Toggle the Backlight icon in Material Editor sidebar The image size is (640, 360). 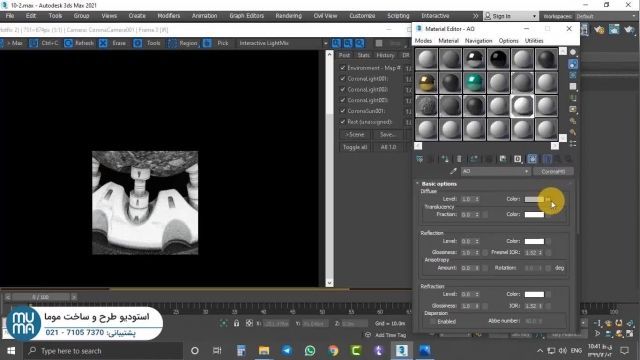[x=573, y=64]
